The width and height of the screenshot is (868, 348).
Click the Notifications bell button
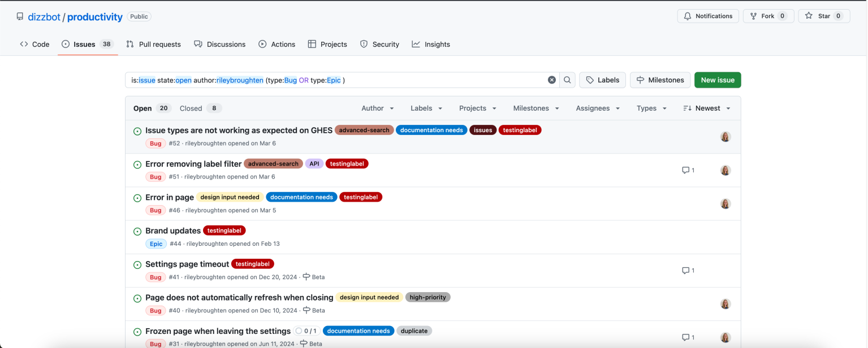[x=707, y=16]
